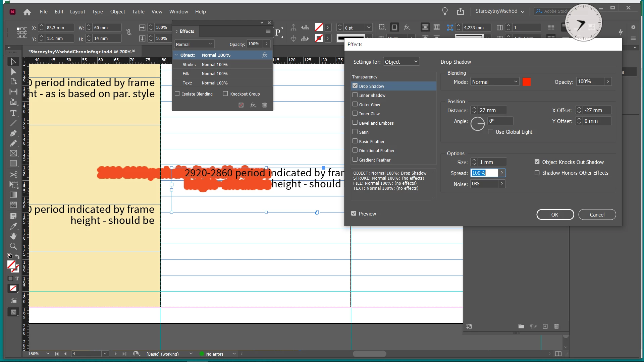The height and width of the screenshot is (362, 644).
Task: Select the Hand tool
Action: (13, 236)
